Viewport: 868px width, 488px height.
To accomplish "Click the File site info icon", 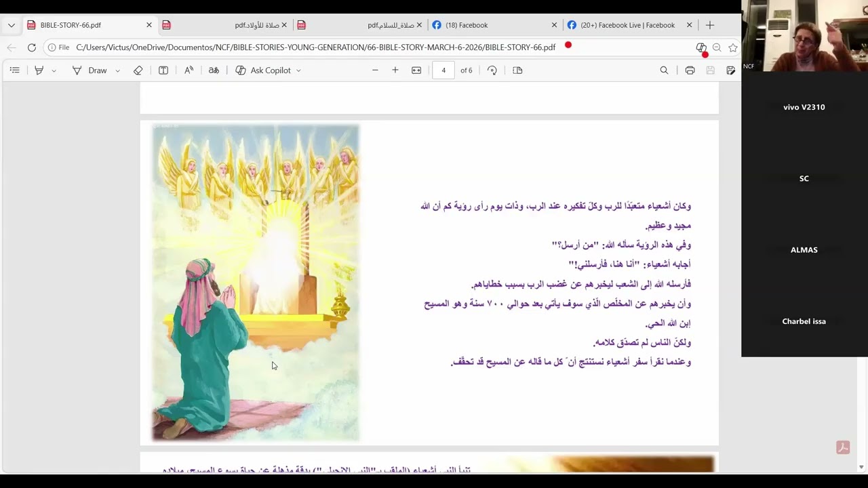I will pyautogui.click(x=58, y=47).
